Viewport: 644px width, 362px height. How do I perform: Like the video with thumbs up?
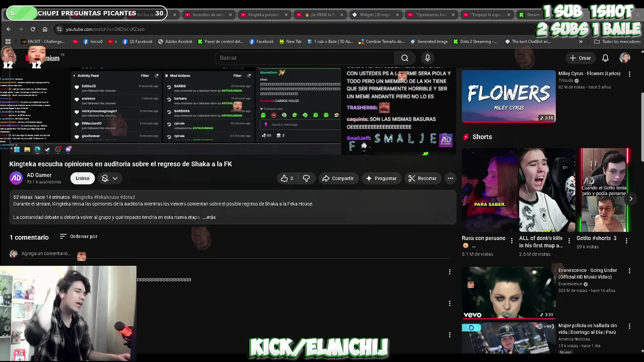coord(287,178)
